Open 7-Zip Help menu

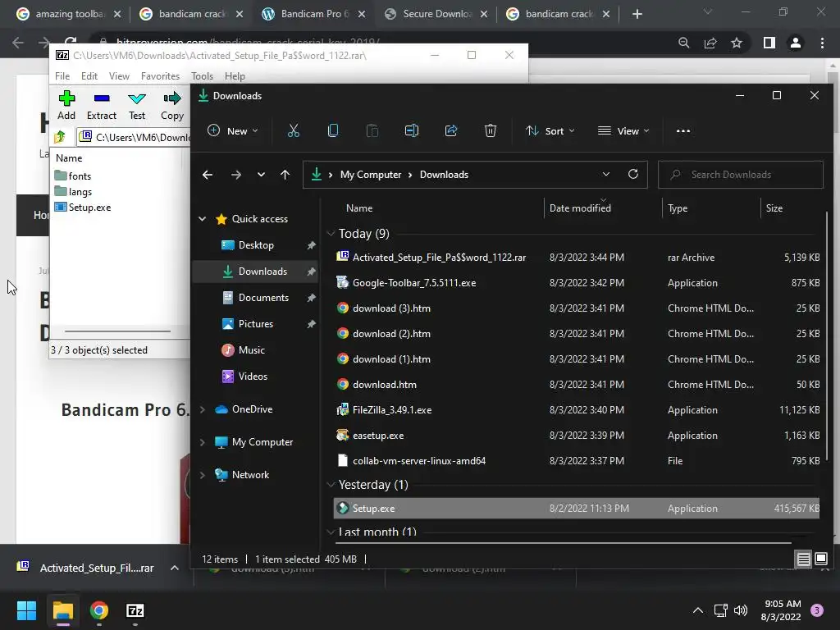tap(235, 76)
